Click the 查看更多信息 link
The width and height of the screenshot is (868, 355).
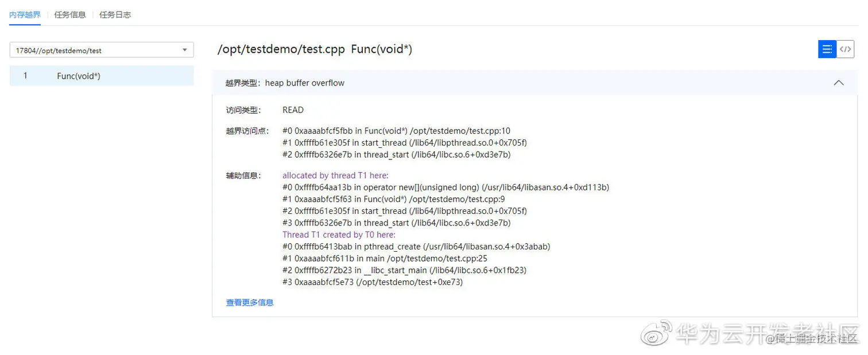click(x=250, y=302)
